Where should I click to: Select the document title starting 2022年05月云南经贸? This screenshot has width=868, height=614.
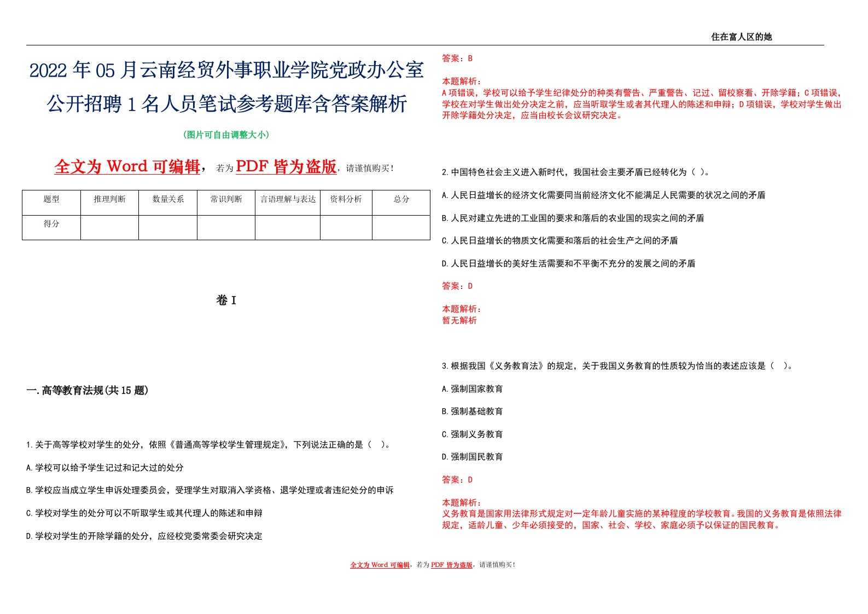click(x=226, y=70)
